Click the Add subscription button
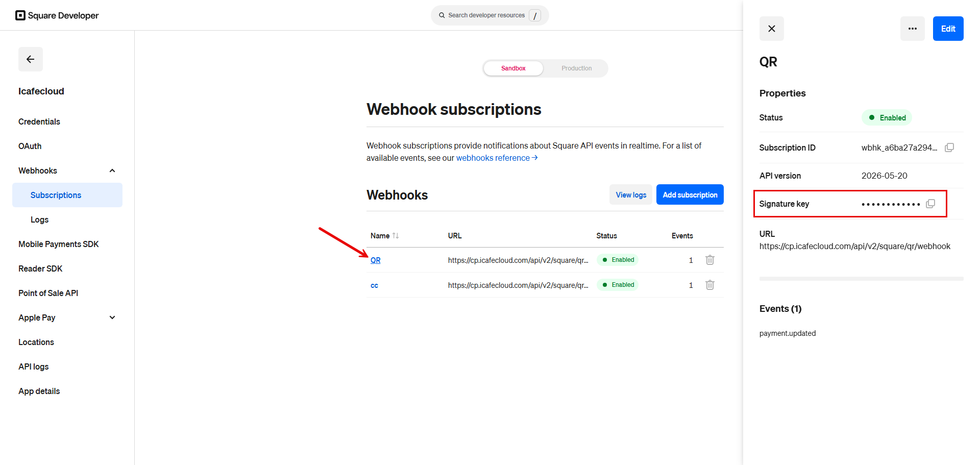Screen dimensions: 980x465 point(690,194)
